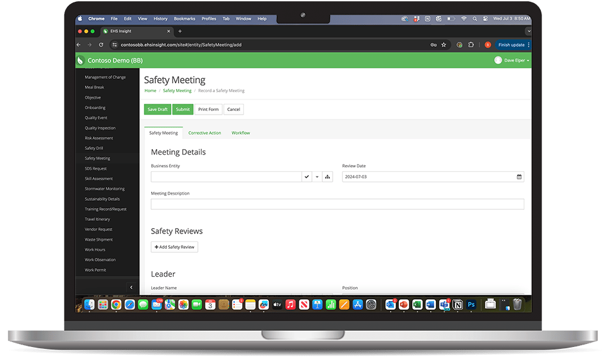Open the Trash in the dock
The image size is (607, 364).
[517, 305]
